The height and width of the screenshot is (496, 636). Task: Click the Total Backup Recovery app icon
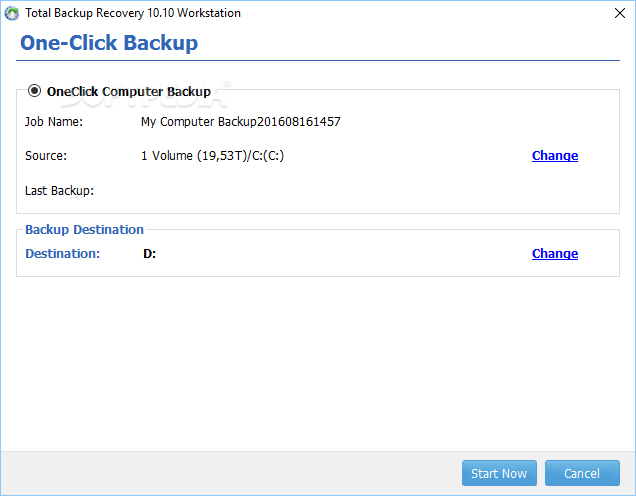coord(12,13)
